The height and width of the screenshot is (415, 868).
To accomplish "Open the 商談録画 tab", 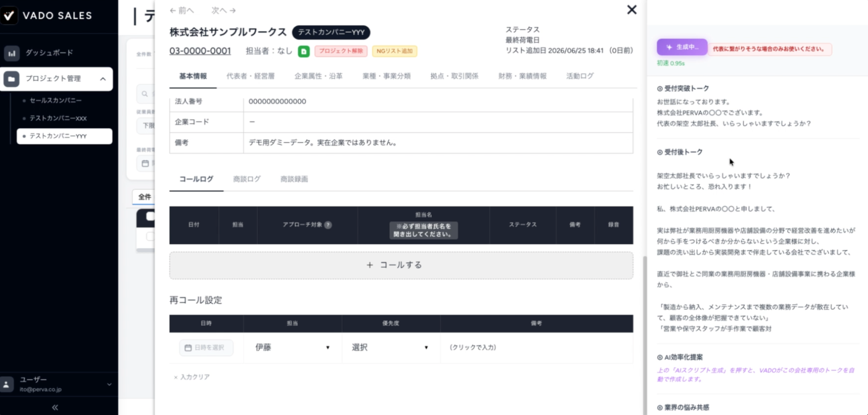I will coord(294,179).
